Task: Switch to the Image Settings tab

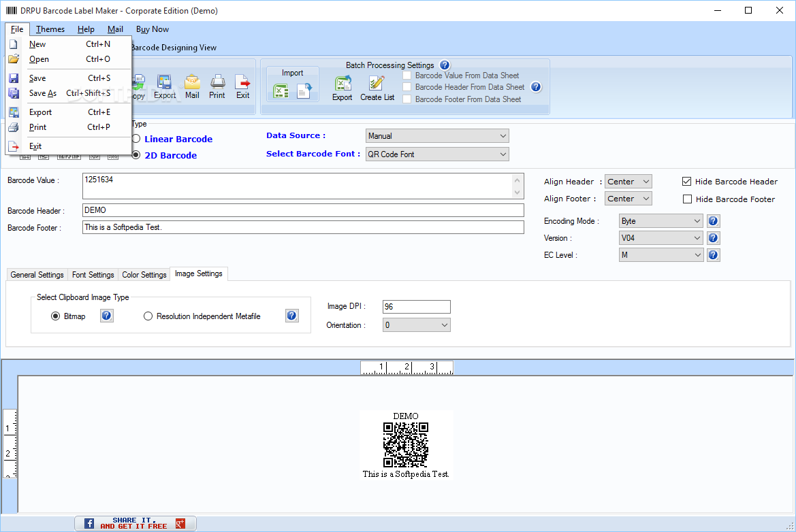Action: pos(199,274)
